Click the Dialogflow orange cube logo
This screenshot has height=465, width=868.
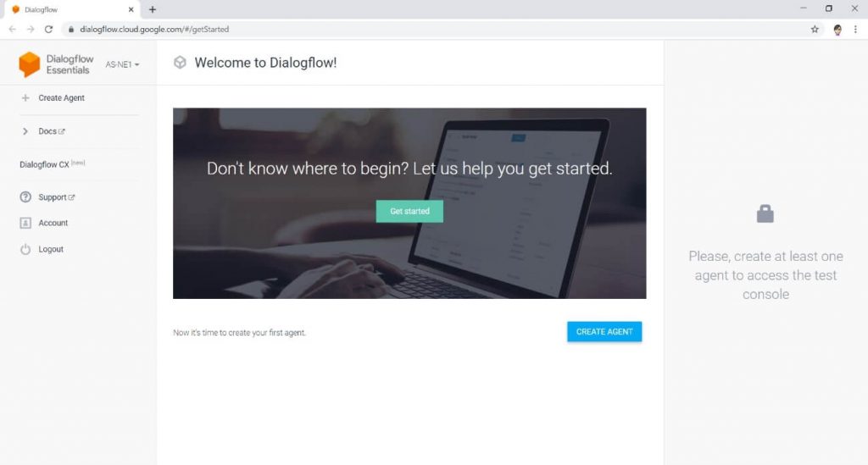[30, 64]
